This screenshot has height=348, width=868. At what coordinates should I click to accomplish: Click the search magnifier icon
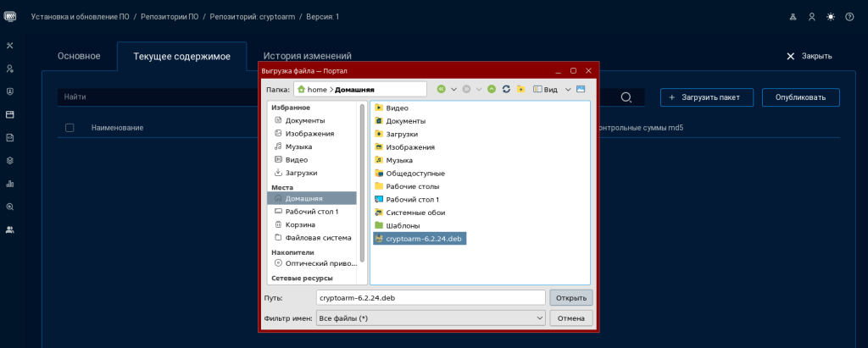click(x=626, y=97)
